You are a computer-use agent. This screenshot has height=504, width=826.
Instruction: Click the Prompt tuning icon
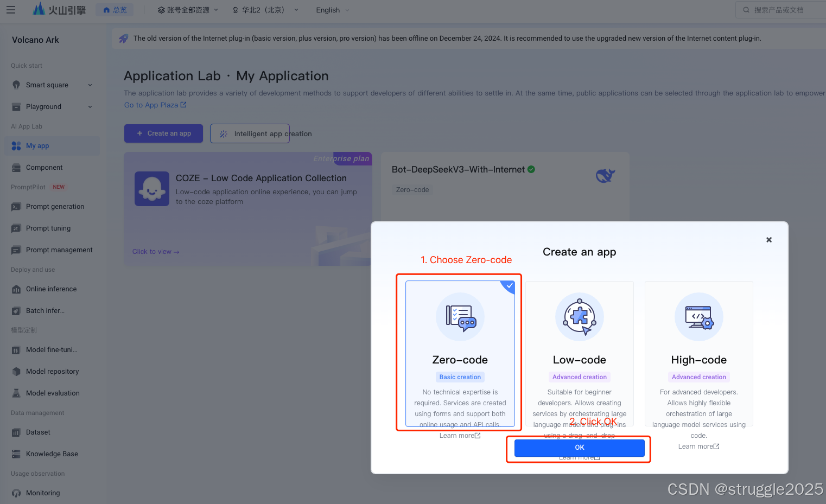point(16,228)
